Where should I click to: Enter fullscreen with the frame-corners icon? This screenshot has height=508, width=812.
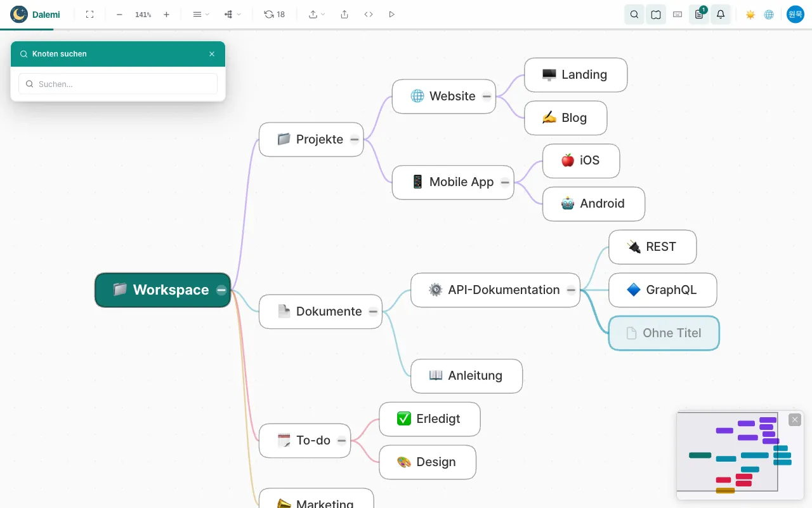click(x=89, y=14)
